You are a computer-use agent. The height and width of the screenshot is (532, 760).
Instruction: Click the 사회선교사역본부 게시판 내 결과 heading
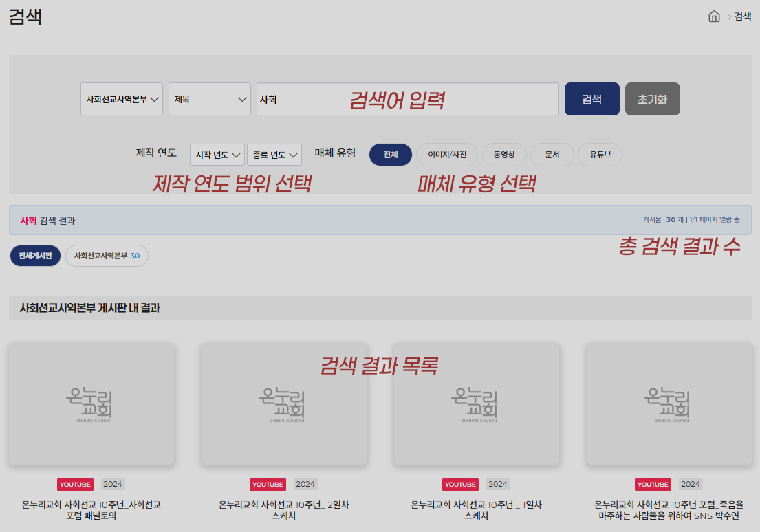(x=89, y=308)
